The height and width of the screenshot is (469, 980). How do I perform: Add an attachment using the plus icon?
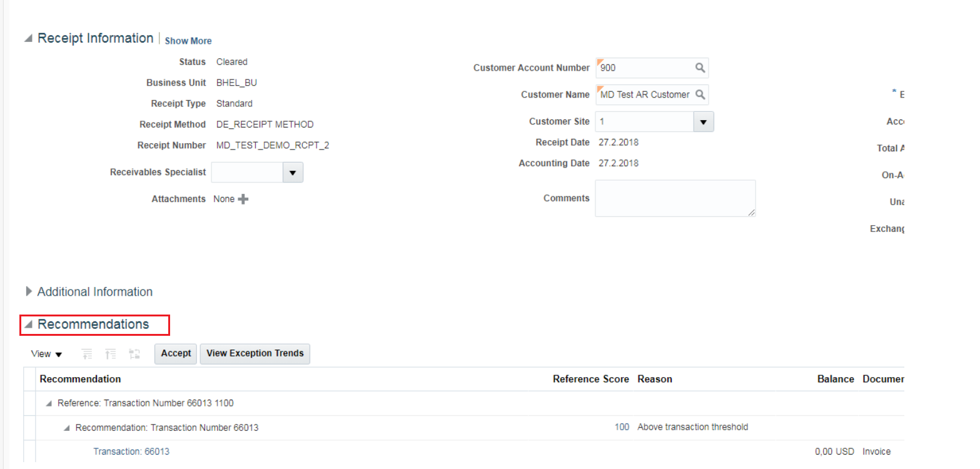[243, 199]
